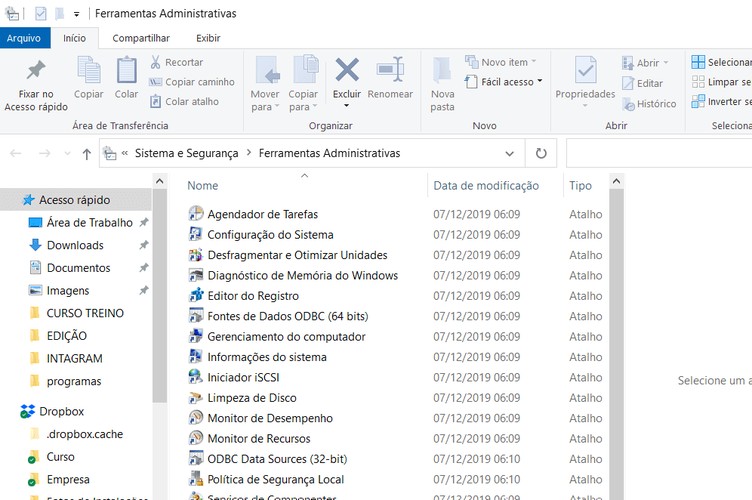The image size is (752, 500).
Task: Open the Arquivo menu tab
Action: click(25, 38)
